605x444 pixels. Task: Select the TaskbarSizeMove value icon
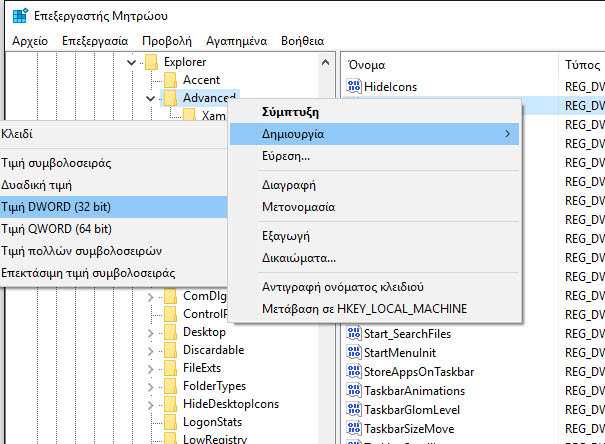pos(354,428)
